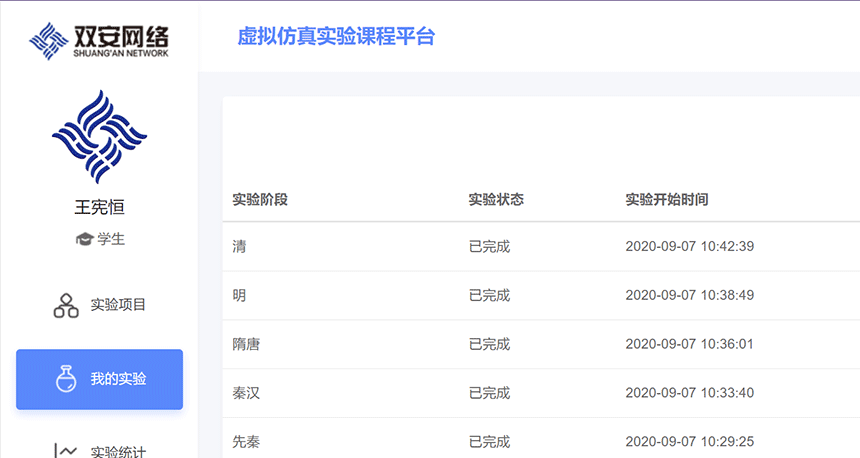
Task: Click 已完成 status in the 明 row
Action: [x=489, y=295]
